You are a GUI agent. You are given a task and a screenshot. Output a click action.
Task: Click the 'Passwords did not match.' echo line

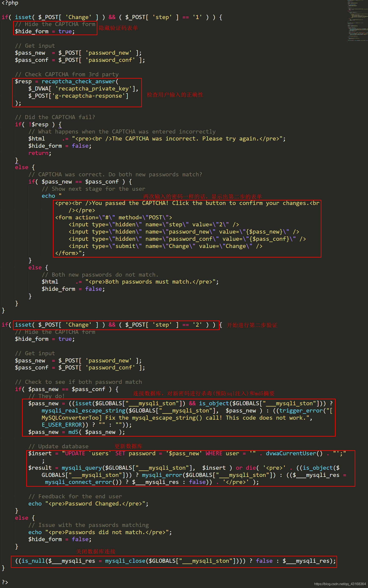(100, 532)
